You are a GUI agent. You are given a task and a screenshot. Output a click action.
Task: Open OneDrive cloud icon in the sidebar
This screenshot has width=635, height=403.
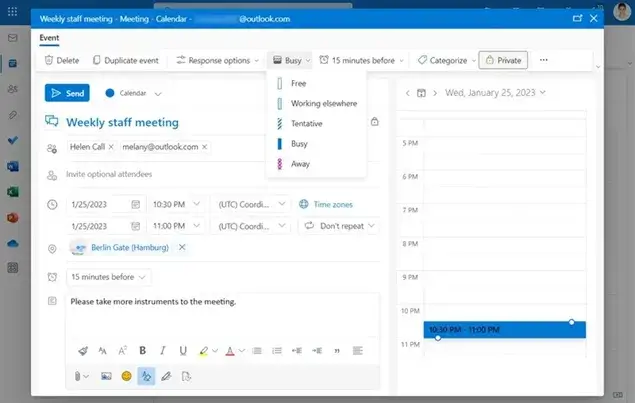click(x=13, y=243)
